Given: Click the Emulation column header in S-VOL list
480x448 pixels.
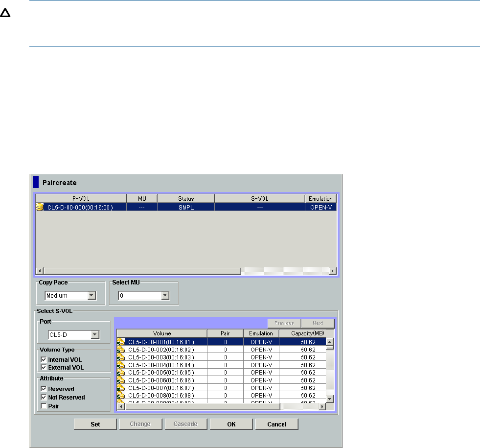Looking at the screenshot, I should [x=261, y=333].
